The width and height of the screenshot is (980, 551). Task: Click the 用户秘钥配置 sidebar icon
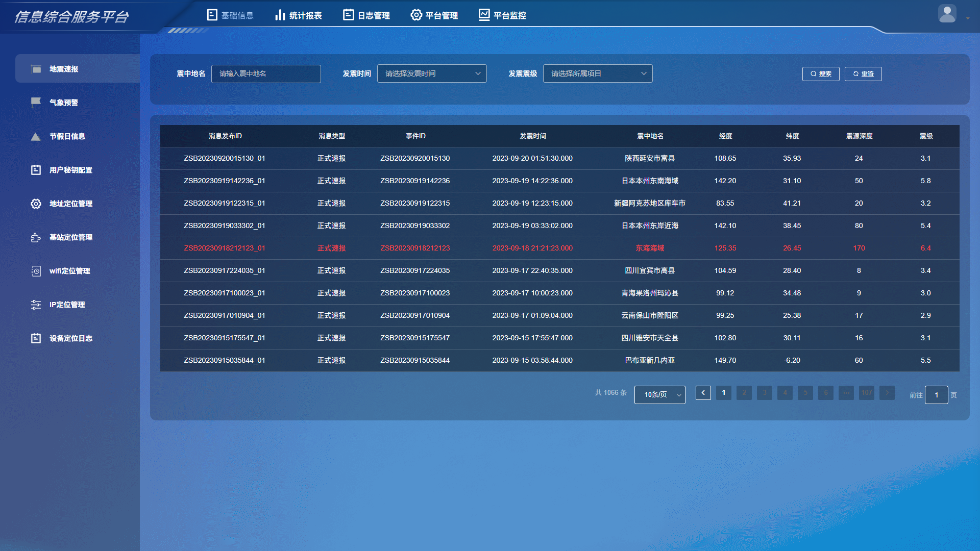[x=36, y=170]
